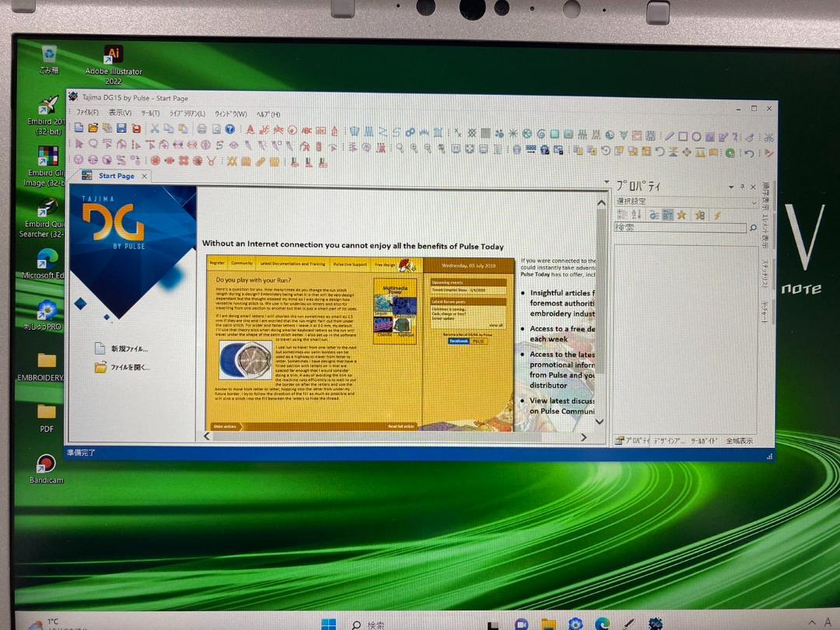
Task: Open the 選択設定 dropdown
Action: pos(754,202)
